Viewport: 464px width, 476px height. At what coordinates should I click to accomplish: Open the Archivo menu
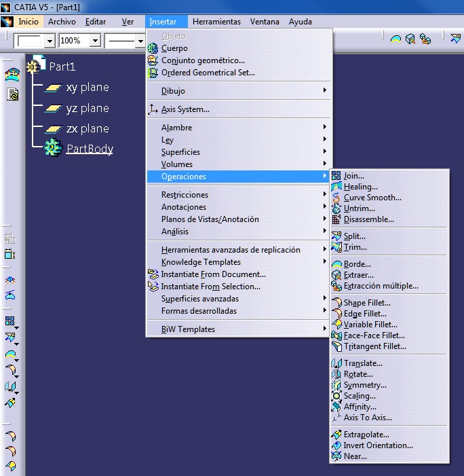tap(62, 22)
